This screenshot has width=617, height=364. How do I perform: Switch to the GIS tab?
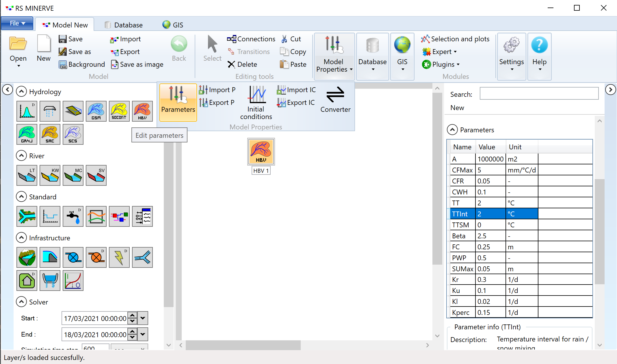(173, 25)
